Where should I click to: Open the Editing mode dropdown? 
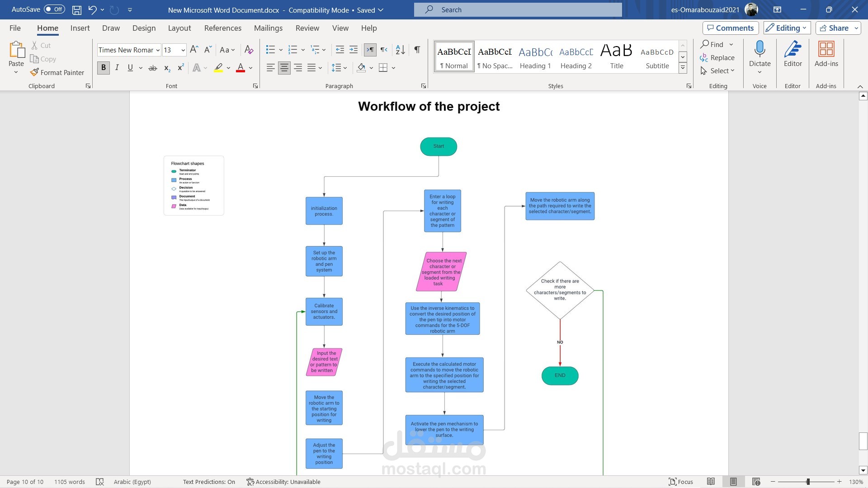click(x=787, y=28)
